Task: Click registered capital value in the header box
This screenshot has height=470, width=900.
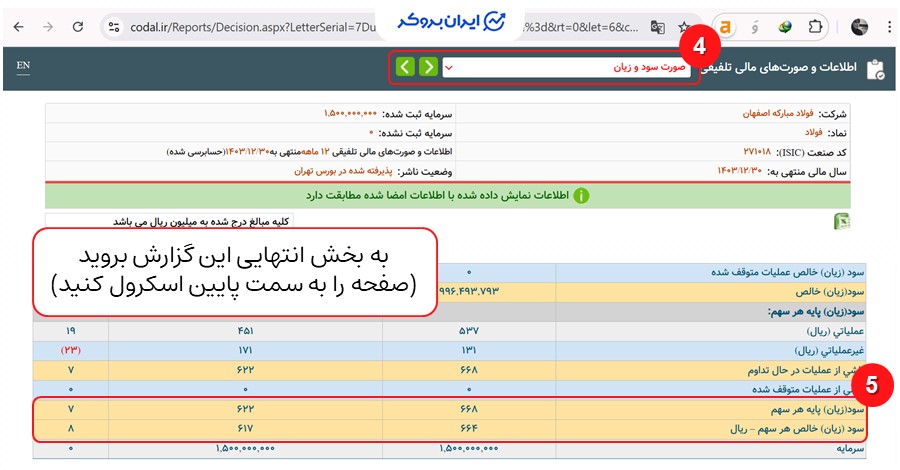Action: pos(351,114)
